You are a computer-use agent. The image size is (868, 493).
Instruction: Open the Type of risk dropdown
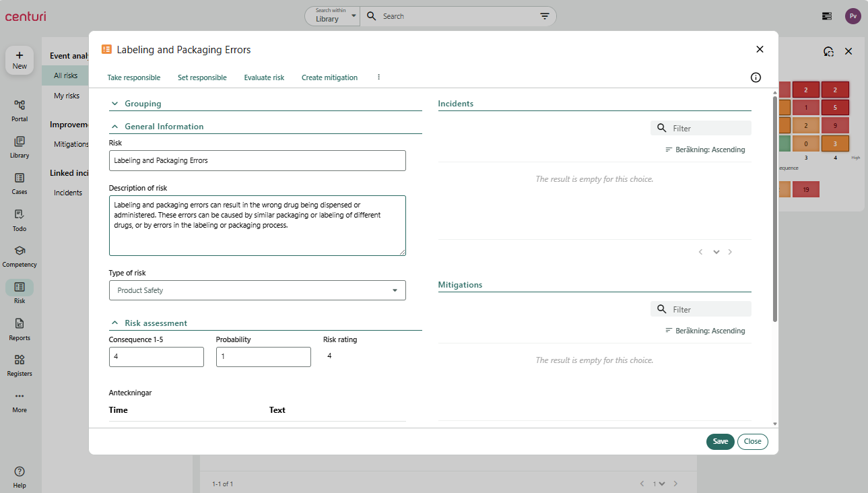[x=257, y=290]
